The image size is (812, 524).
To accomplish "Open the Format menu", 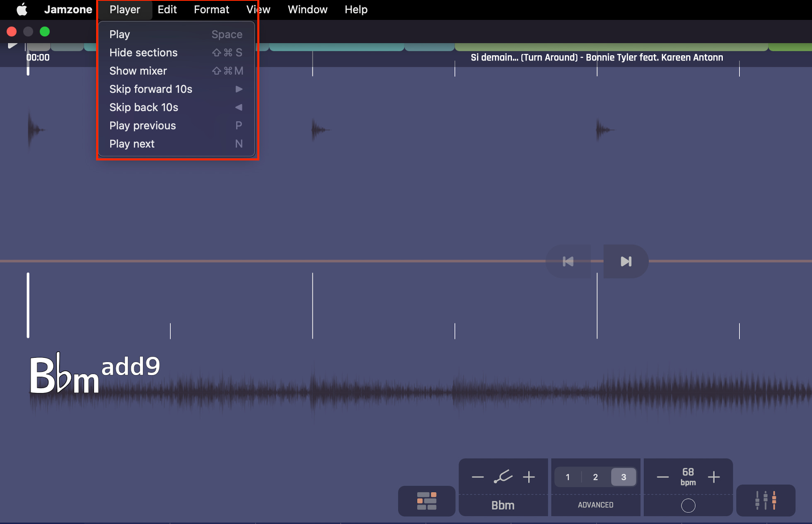I will click(x=211, y=9).
